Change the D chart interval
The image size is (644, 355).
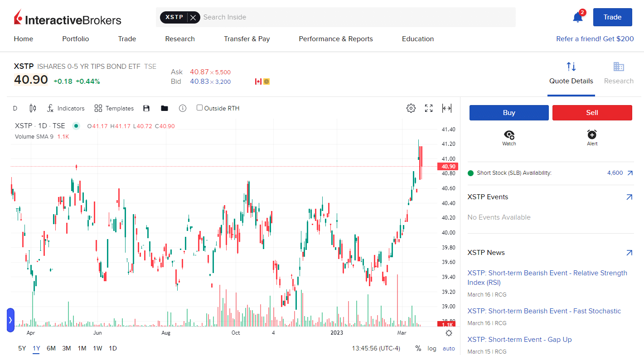15,108
